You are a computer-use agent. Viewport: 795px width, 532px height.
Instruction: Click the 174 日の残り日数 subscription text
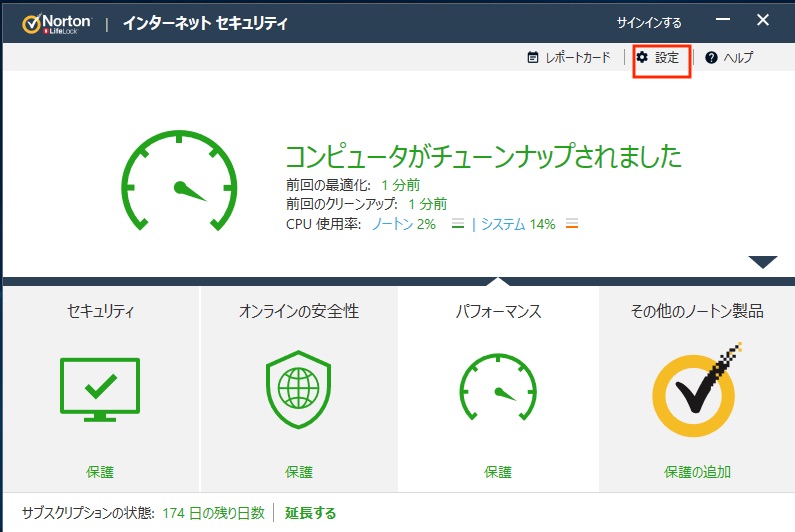click(213, 513)
